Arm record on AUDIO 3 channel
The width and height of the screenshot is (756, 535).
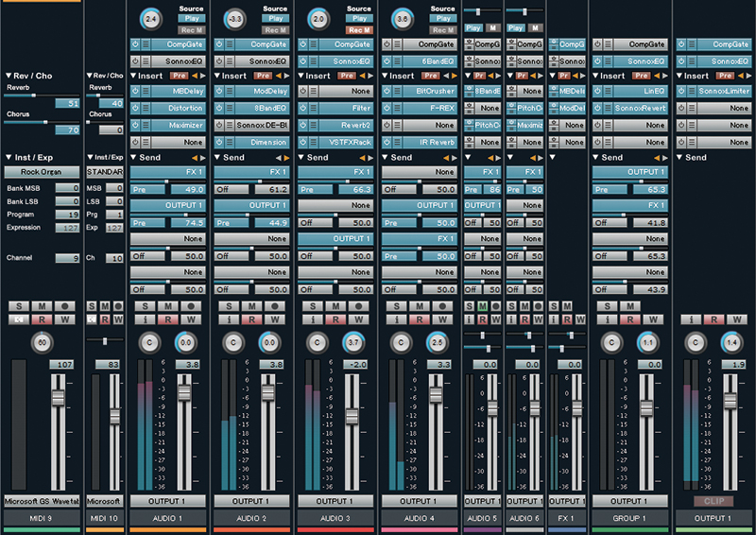pos(358,306)
